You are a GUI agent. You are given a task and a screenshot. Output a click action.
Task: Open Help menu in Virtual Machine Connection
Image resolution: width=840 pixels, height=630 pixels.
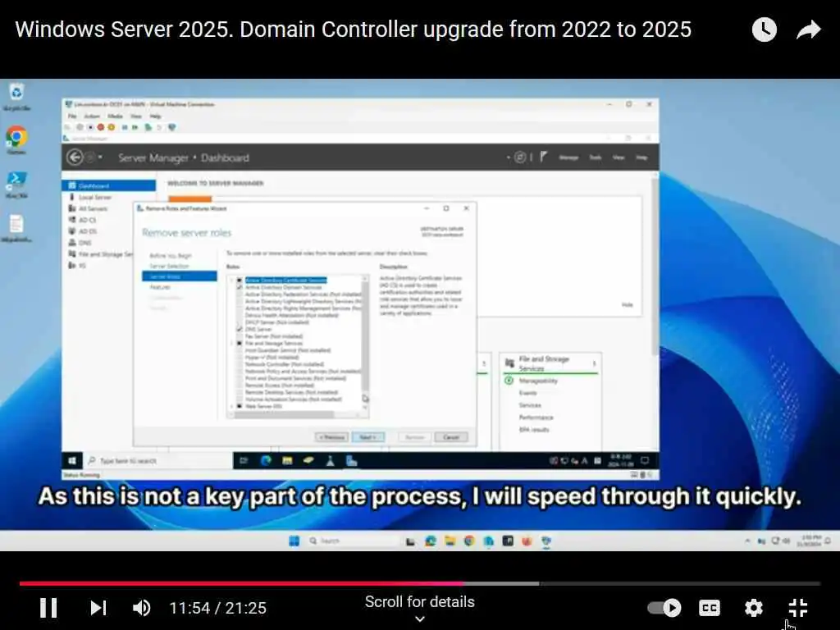point(155,116)
